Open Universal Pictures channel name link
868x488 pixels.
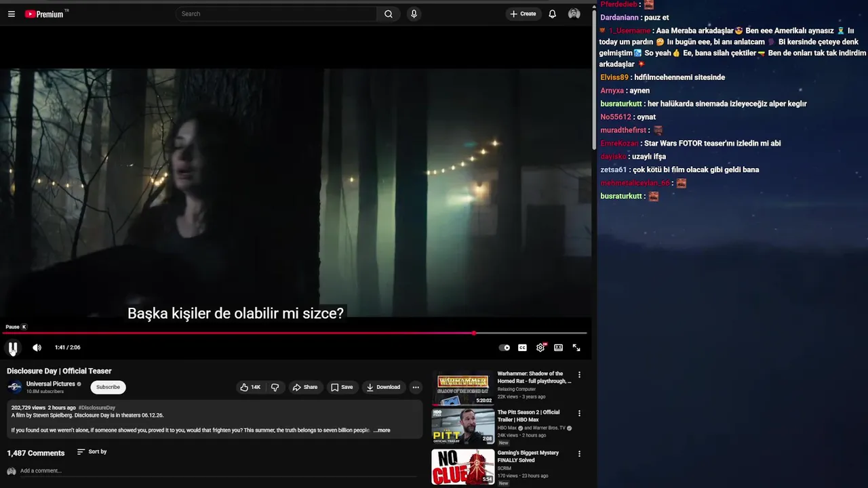(51, 384)
